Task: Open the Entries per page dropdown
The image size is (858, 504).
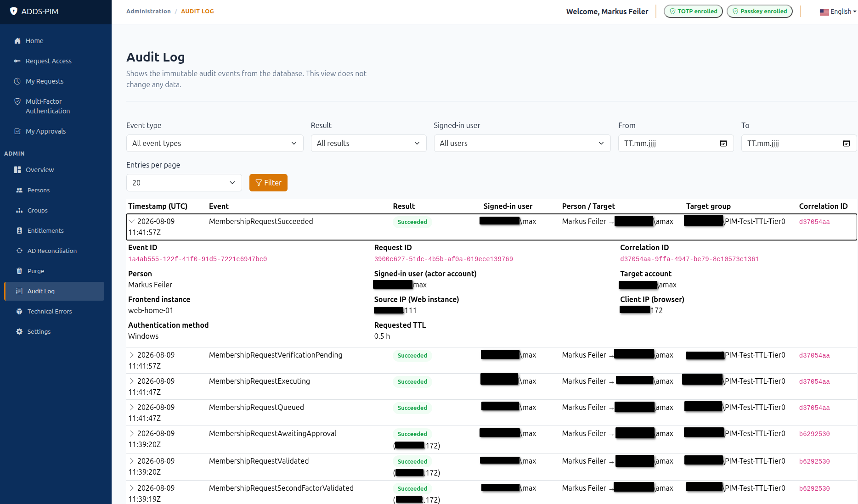Action: pos(184,183)
